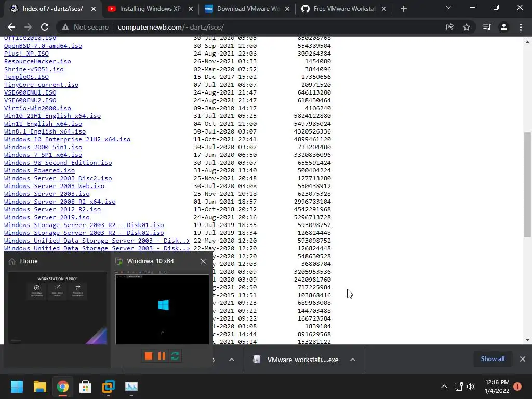Open Windows_Powered.iso link
The width and height of the screenshot is (532, 399).
coord(39,170)
